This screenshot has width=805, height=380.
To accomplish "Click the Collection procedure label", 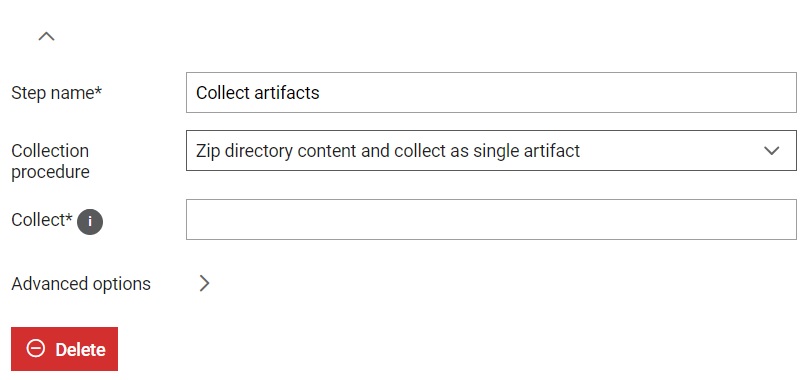I will click(x=50, y=161).
